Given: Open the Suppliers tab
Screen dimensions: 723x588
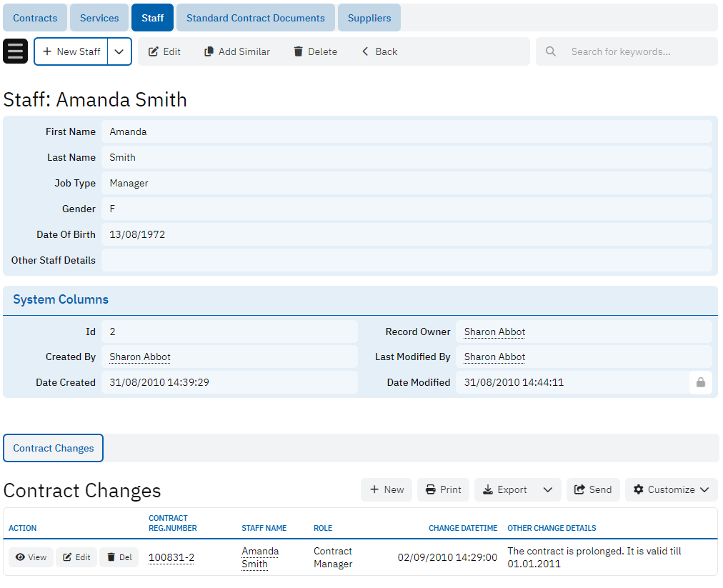Looking at the screenshot, I should point(369,18).
